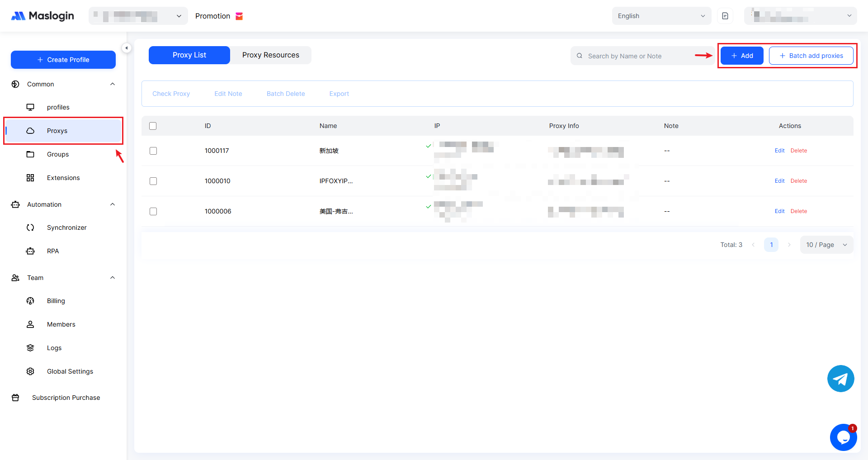Open Global Settings gear icon
The width and height of the screenshot is (868, 460).
(x=30, y=371)
